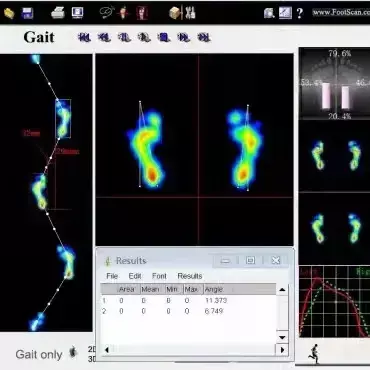This screenshot has height=370, width=370.
Task: Click the standing person figure icon
Action: tap(124, 13)
